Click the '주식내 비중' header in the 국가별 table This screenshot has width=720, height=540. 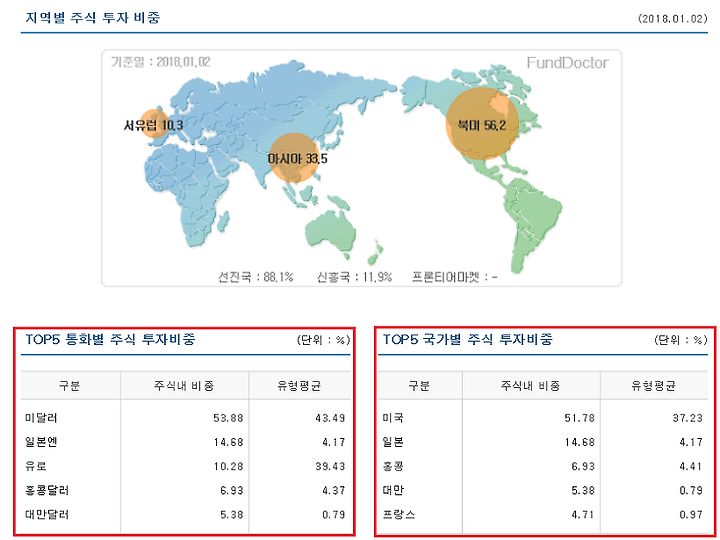point(530,385)
